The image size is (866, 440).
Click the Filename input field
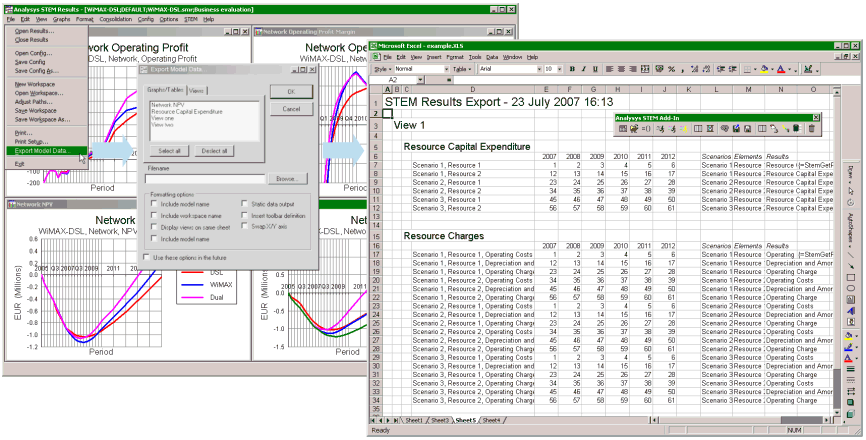coord(205,179)
